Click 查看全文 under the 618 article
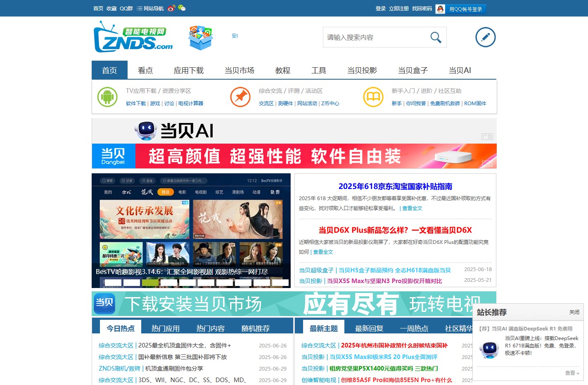Image resolution: width=588 pixels, height=385 pixels. click(x=412, y=208)
